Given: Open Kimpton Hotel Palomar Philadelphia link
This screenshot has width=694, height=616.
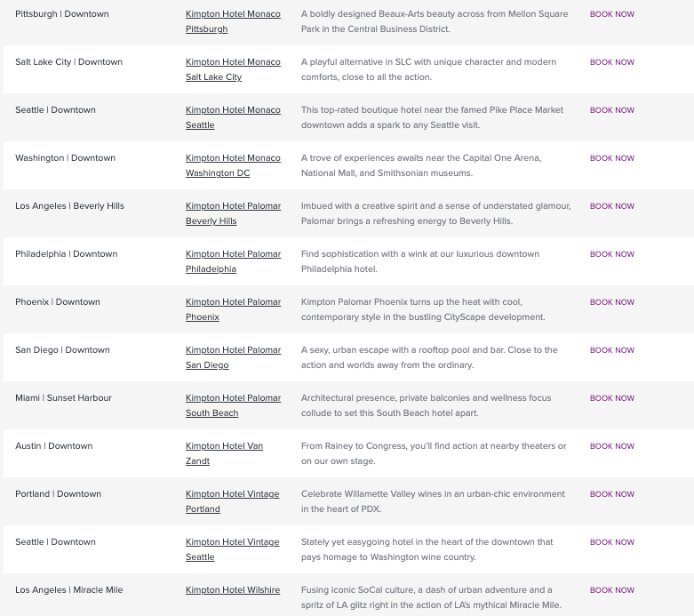Looking at the screenshot, I should point(233,261).
